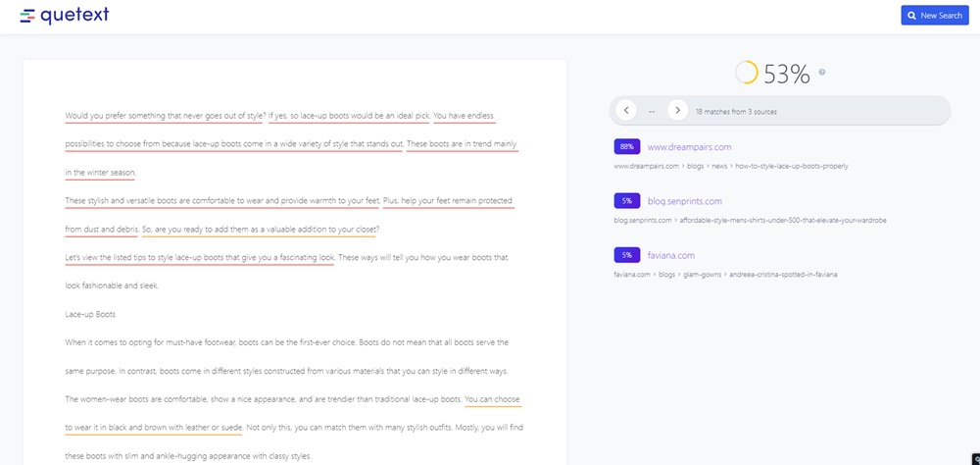This screenshot has width=980, height=465.
Task: Select highlighted 'These stylish and versatile boots' sentence
Action: pyautogui.click(x=222, y=201)
